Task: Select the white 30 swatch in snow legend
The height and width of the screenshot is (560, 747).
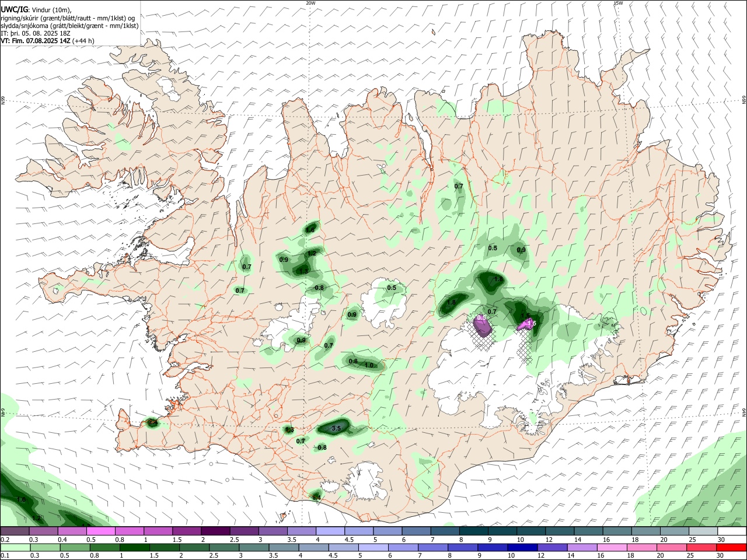Action: [731, 531]
